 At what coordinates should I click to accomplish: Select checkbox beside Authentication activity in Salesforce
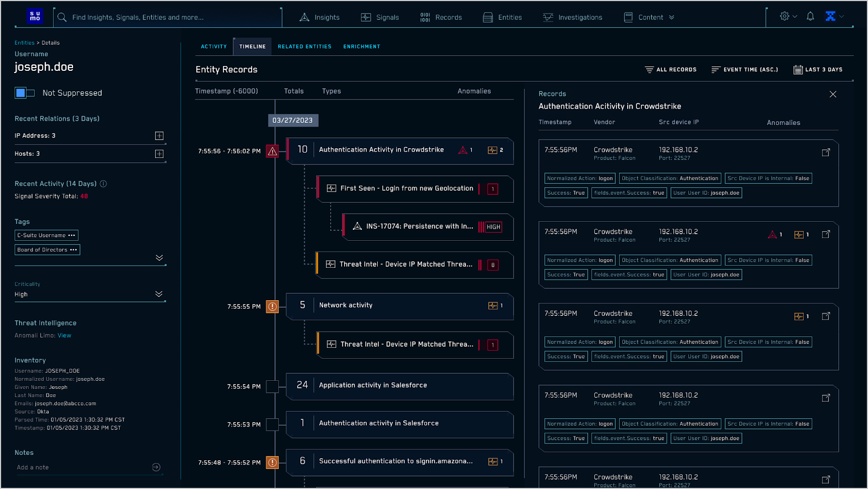[273, 425]
